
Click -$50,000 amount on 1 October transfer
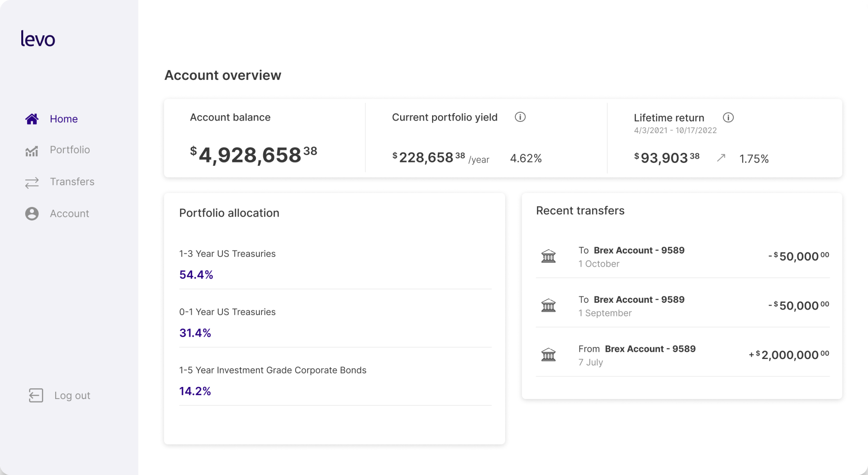click(799, 256)
